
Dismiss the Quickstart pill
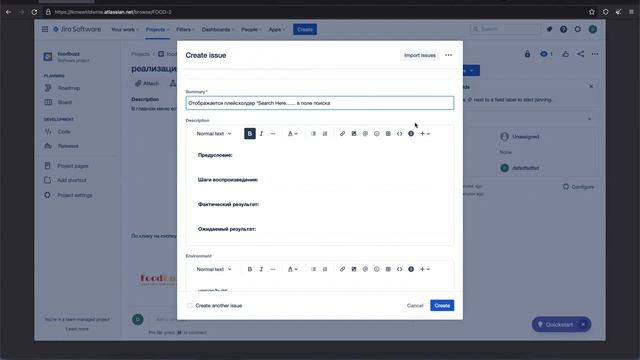point(583,324)
